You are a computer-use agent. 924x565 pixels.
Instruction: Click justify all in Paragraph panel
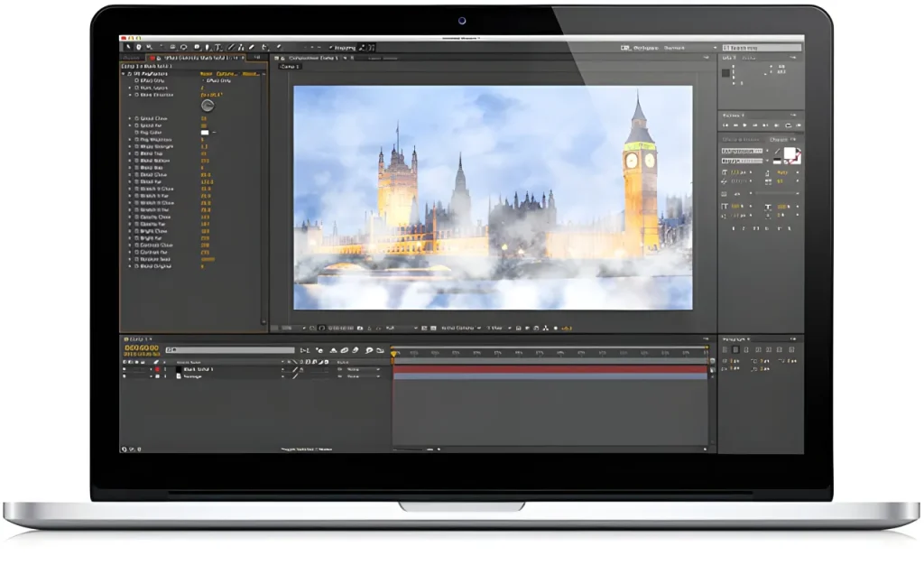(x=790, y=349)
